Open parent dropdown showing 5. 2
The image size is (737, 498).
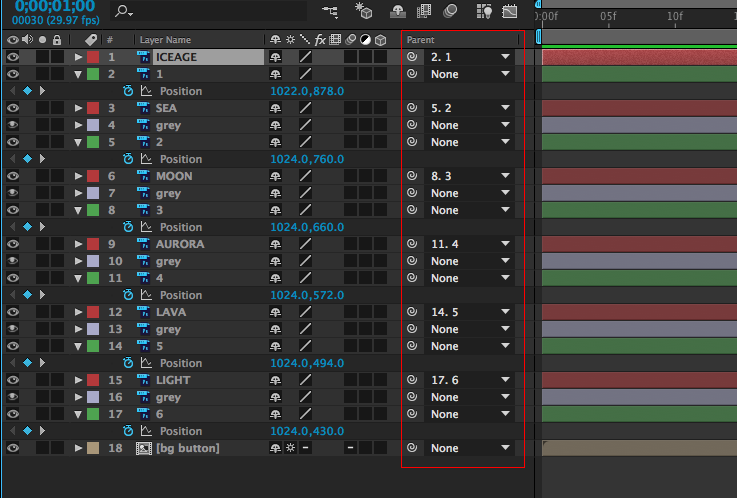[x=470, y=108]
